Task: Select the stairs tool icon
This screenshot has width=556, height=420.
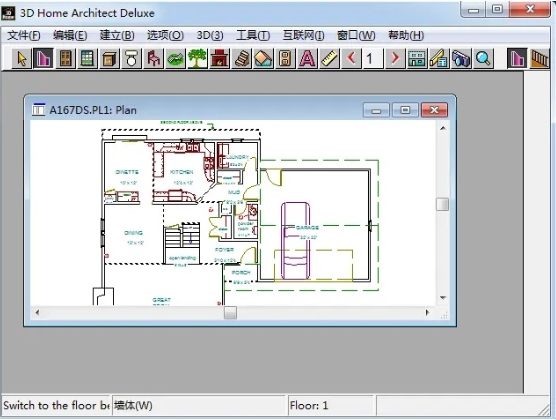Action: (x=241, y=59)
